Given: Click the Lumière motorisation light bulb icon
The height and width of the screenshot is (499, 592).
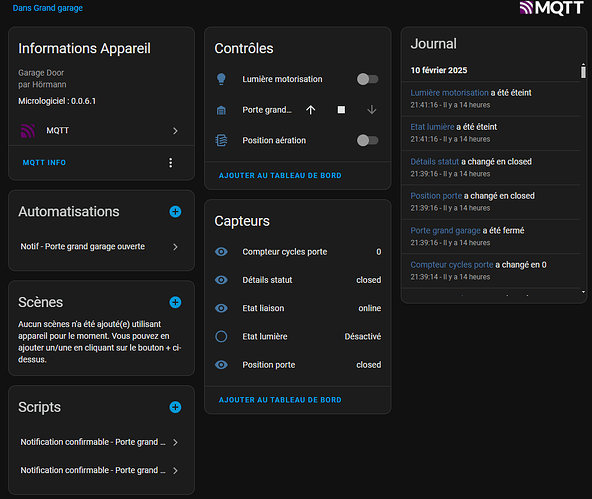Looking at the screenshot, I should [221, 79].
